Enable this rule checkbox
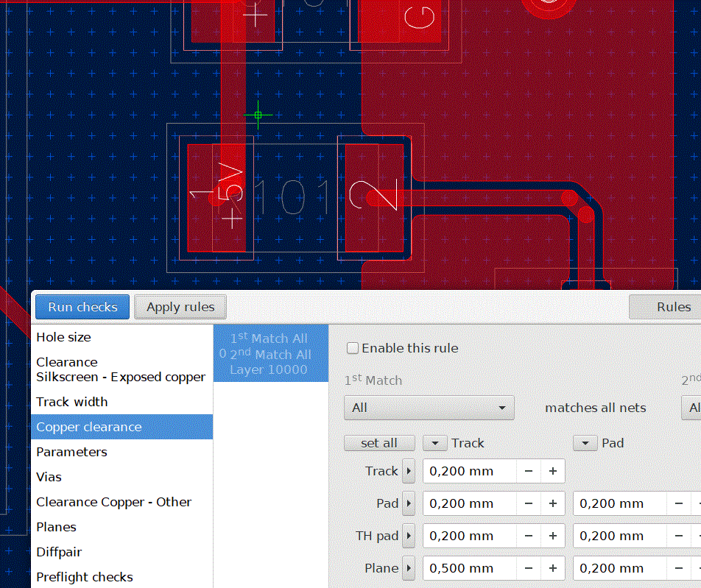The width and height of the screenshot is (701, 588). coord(352,348)
